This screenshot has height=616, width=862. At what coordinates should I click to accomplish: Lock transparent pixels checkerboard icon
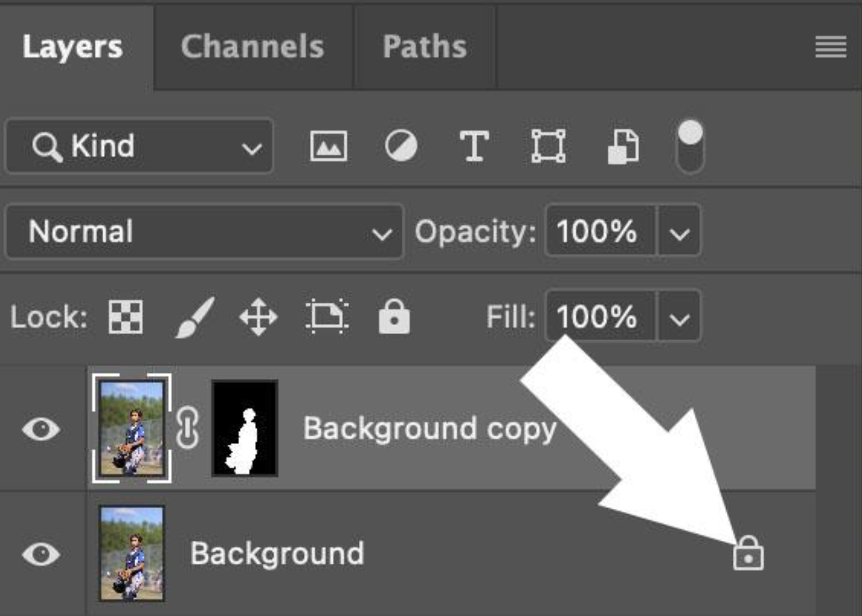coord(126,317)
